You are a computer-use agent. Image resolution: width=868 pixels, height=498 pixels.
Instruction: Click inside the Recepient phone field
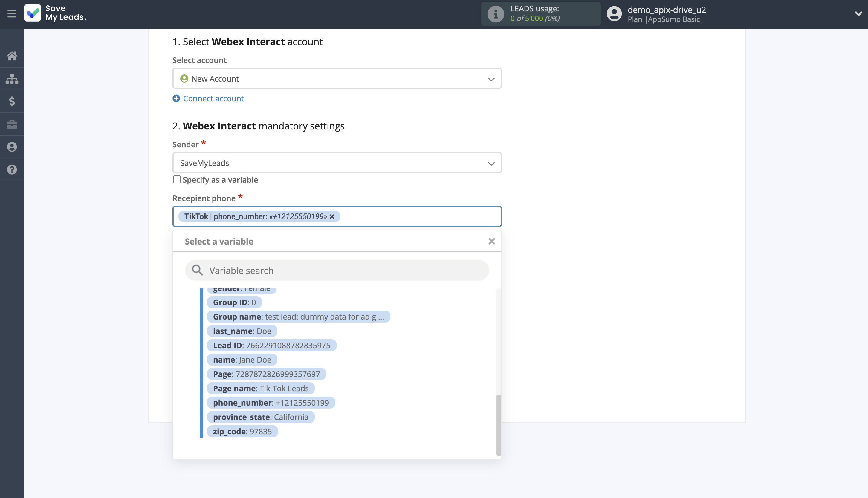[x=337, y=216]
